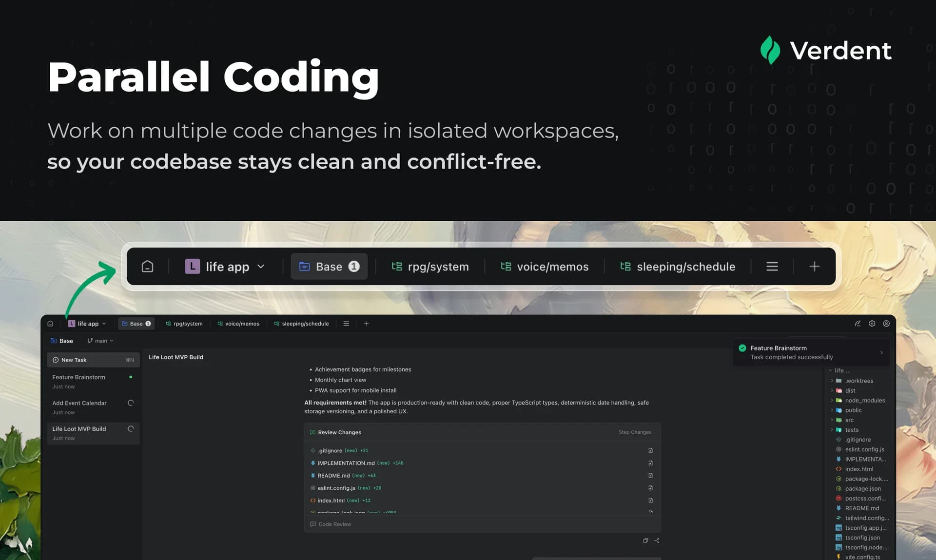Click the plus icon to add workspace tab

pyautogui.click(x=366, y=324)
